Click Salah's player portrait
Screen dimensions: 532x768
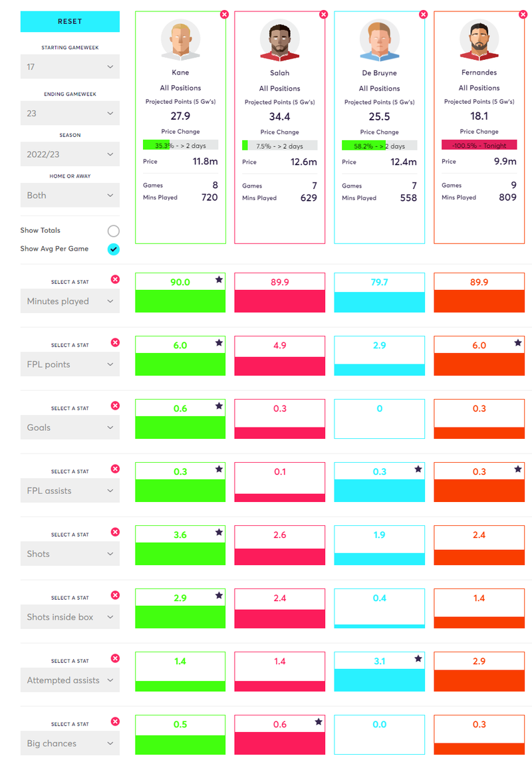pos(279,40)
